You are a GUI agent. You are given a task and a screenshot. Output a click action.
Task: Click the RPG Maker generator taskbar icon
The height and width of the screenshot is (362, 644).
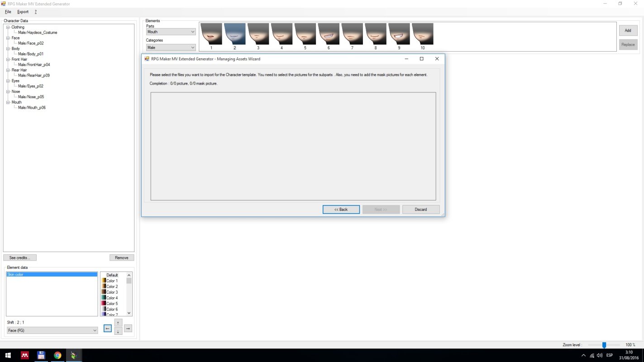pyautogui.click(x=74, y=355)
